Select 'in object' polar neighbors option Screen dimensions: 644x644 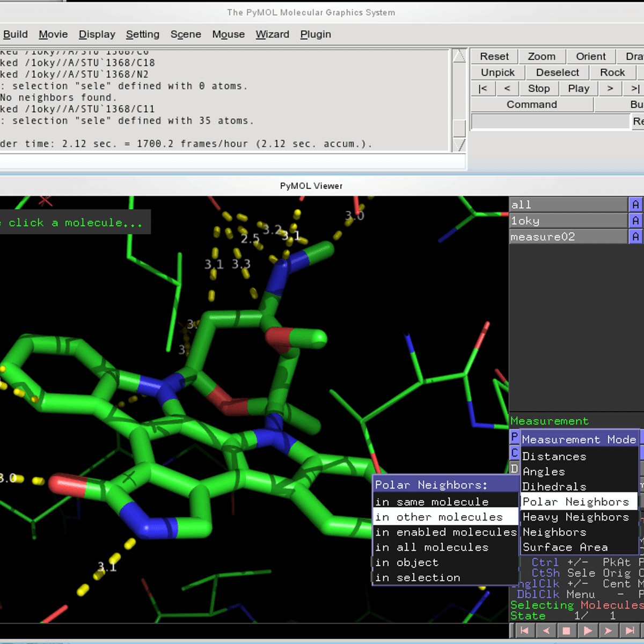[446, 562]
